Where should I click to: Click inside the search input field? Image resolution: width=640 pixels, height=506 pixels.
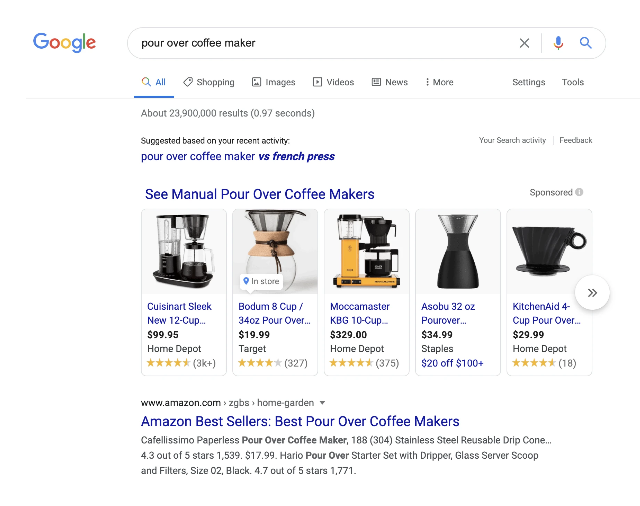(320, 43)
